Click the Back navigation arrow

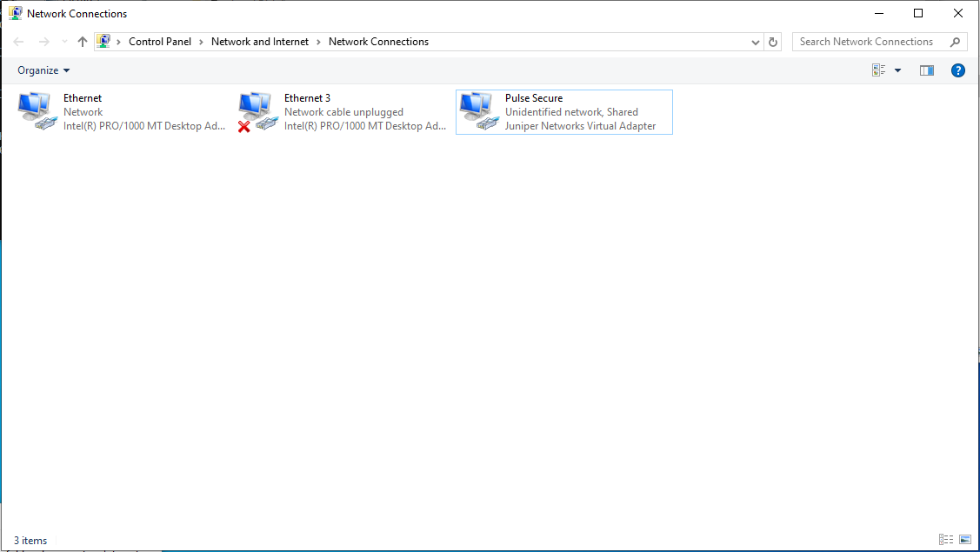tap(17, 41)
